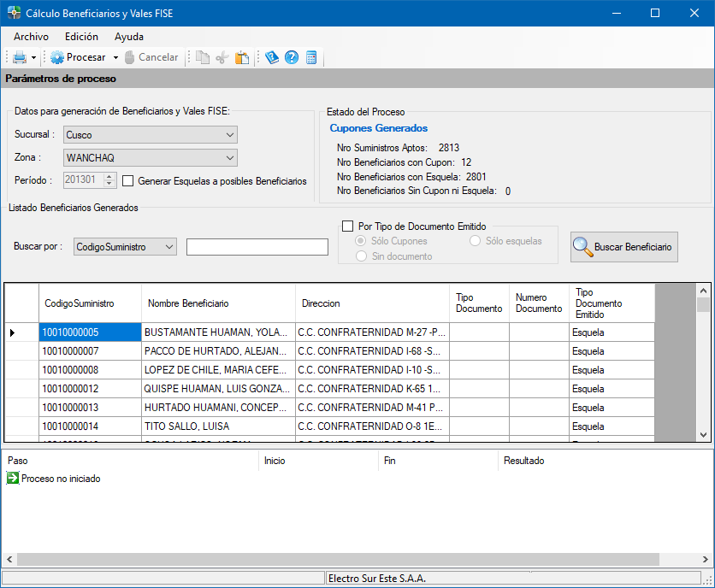Viewport: 715px width, 588px height.
Task: Click the Buscar Beneficiario button
Action: (x=623, y=247)
